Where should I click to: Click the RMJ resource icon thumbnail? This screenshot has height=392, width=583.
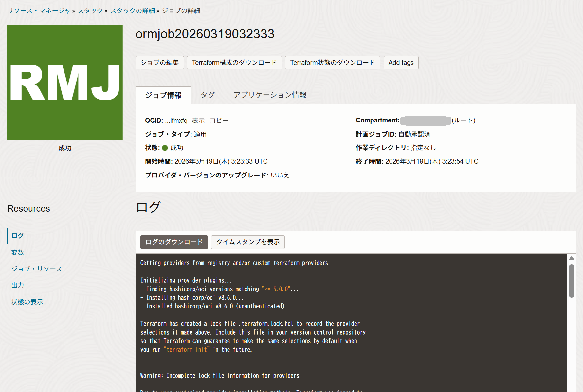tap(64, 82)
